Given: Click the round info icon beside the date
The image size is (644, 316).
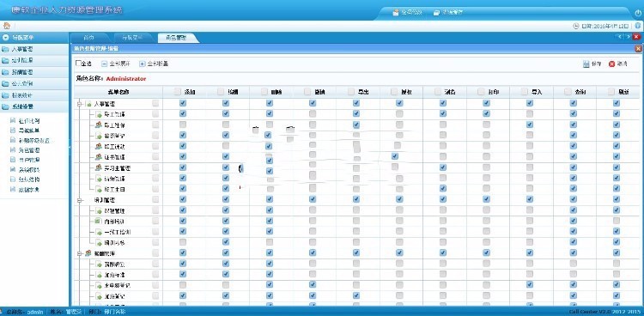Looking at the screenshot, I should click(638, 26).
